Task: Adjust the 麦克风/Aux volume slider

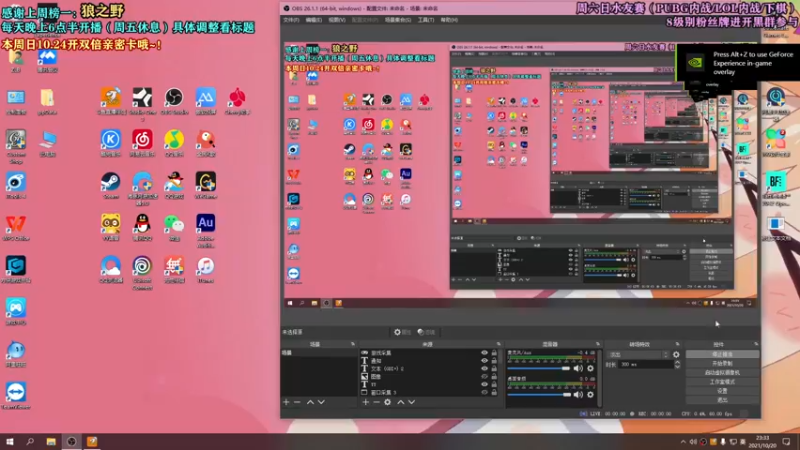Action: (539, 368)
